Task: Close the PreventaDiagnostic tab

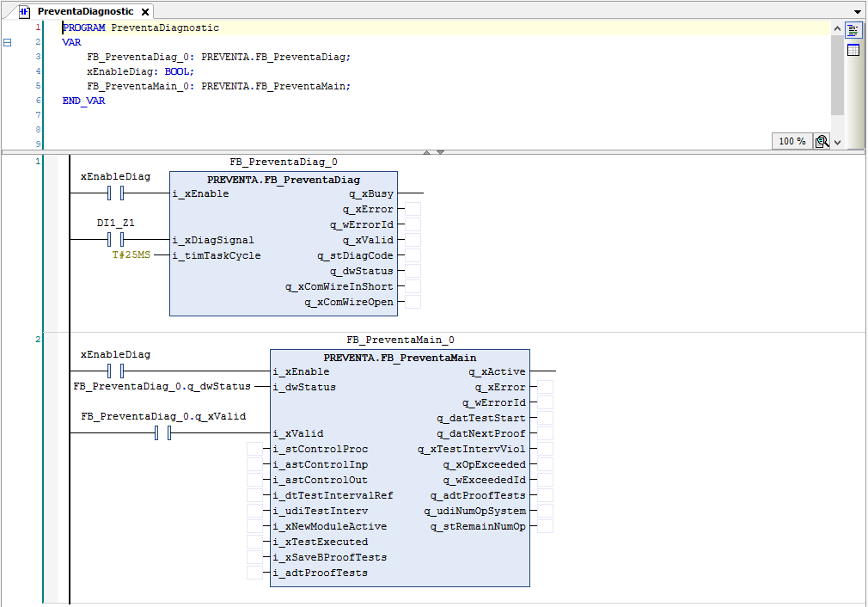Action: tap(145, 12)
